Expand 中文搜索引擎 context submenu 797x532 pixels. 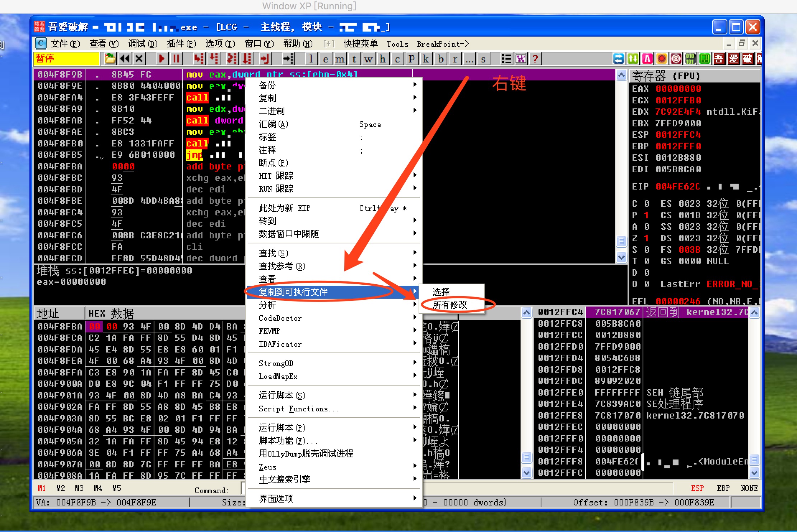(x=334, y=479)
